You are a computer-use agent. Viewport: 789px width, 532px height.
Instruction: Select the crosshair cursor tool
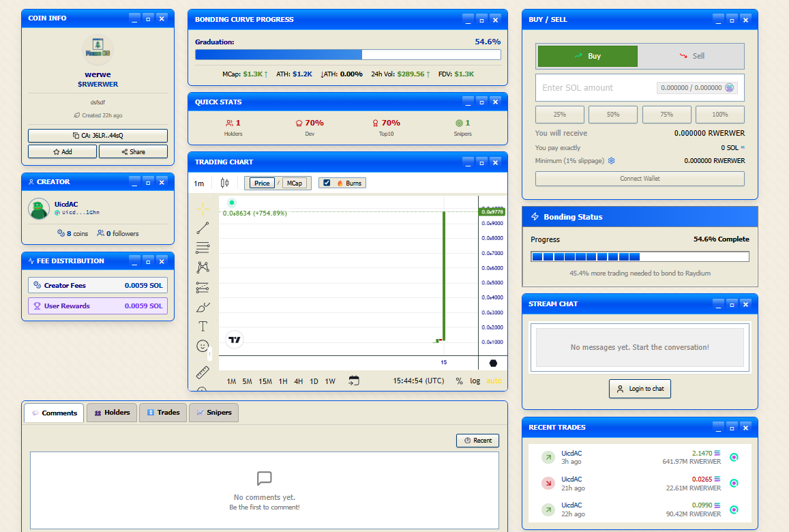[x=203, y=209]
